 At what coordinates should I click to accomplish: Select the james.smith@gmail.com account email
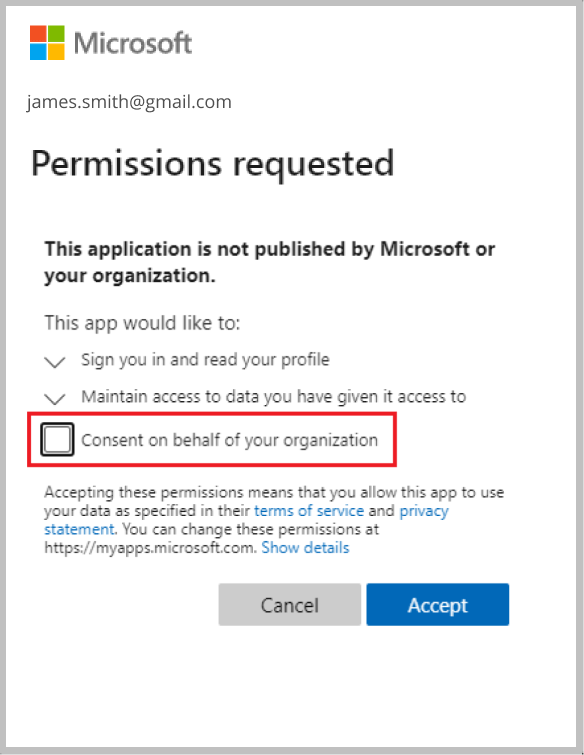129,102
